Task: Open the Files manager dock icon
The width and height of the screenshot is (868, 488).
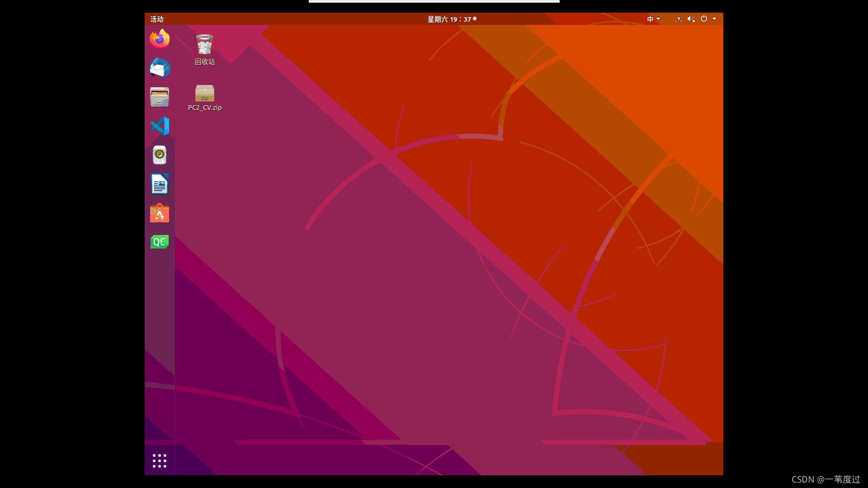Action: pyautogui.click(x=160, y=97)
